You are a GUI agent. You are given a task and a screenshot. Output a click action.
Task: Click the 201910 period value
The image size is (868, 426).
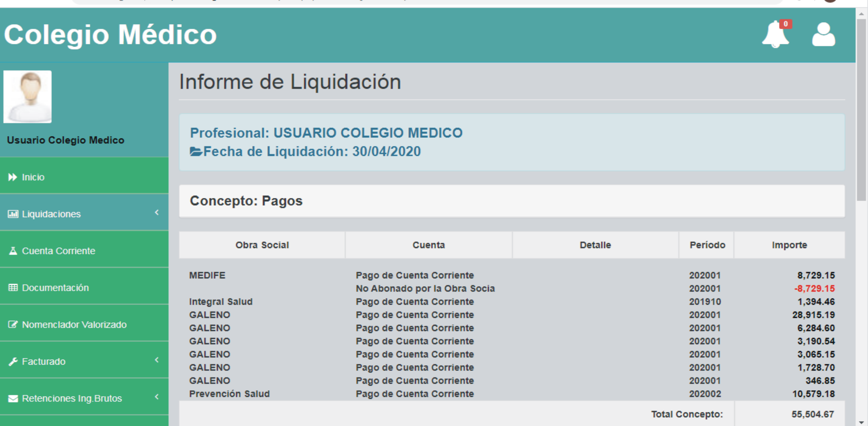pyautogui.click(x=705, y=302)
